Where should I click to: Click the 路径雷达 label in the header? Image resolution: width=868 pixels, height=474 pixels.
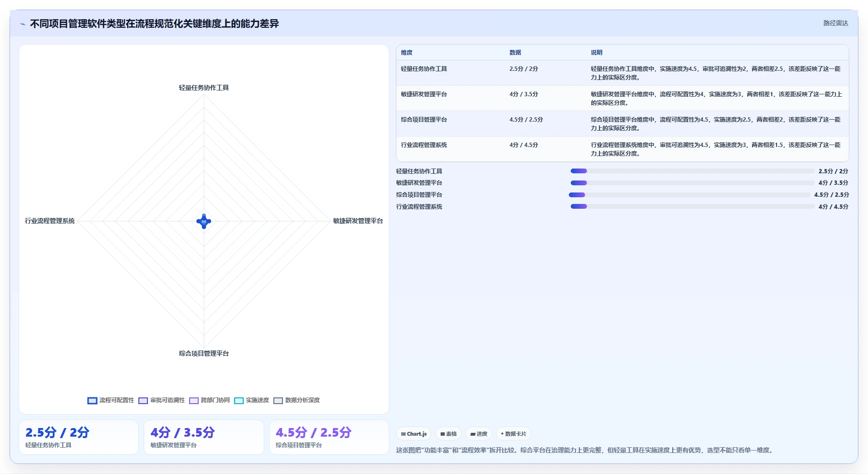(835, 23)
